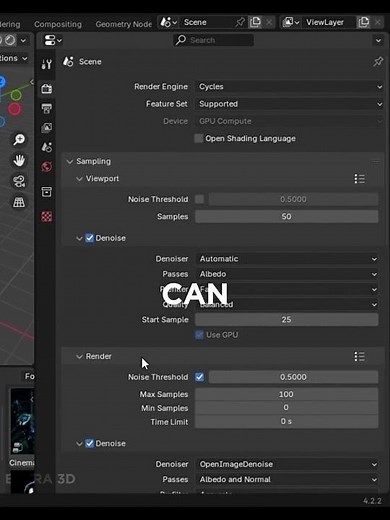Click the new view layer icon
This screenshot has height=520, width=390.
363,22
